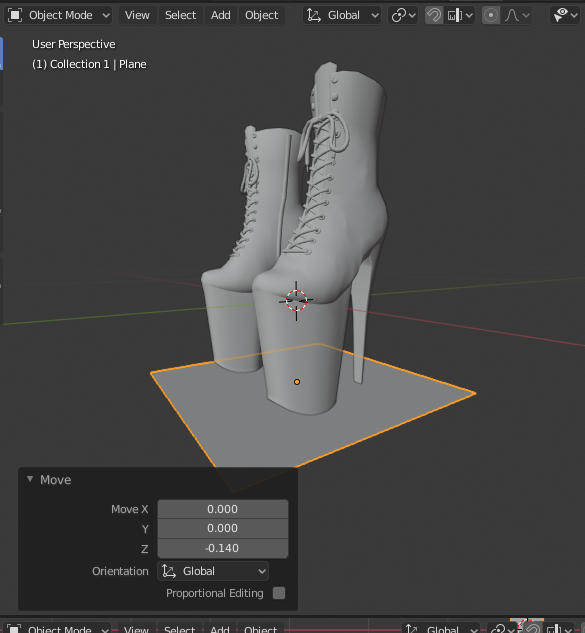This screenshot has height=633, width=585.
Task: Toggle the snap magnet icon
Action: click(434, 15)
